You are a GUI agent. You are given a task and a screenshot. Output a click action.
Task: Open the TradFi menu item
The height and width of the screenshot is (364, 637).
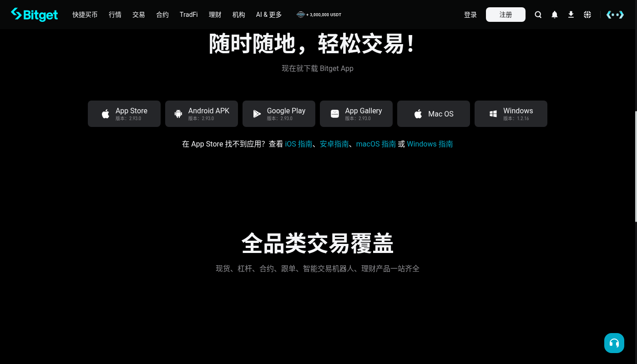(189, 15)
